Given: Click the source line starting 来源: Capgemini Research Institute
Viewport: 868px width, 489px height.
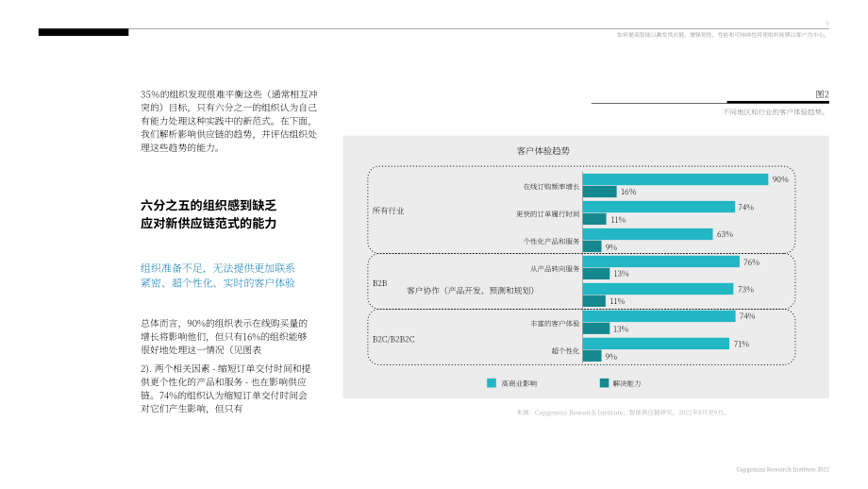Looking at the screenshot, I should [x=622, y=413].
